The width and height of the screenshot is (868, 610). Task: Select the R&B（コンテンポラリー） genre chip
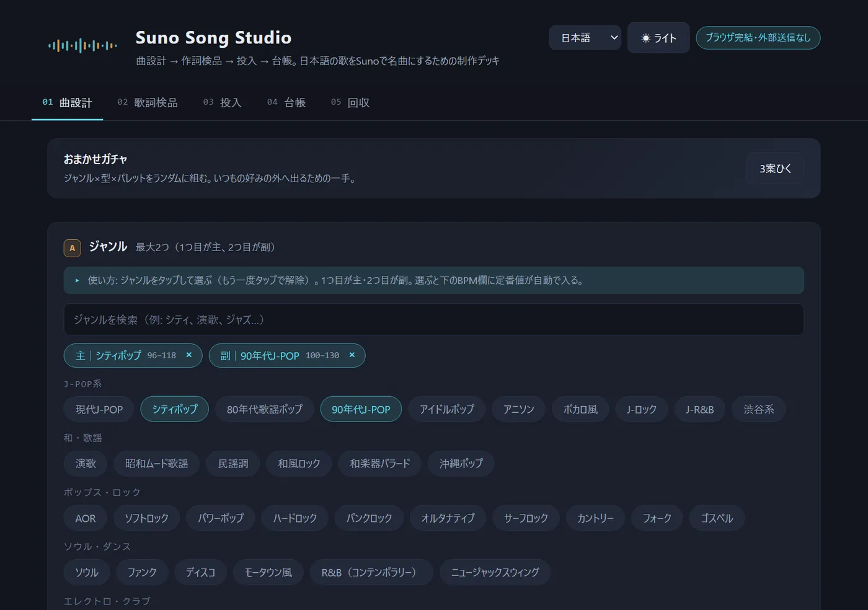(x=371, y=572)
